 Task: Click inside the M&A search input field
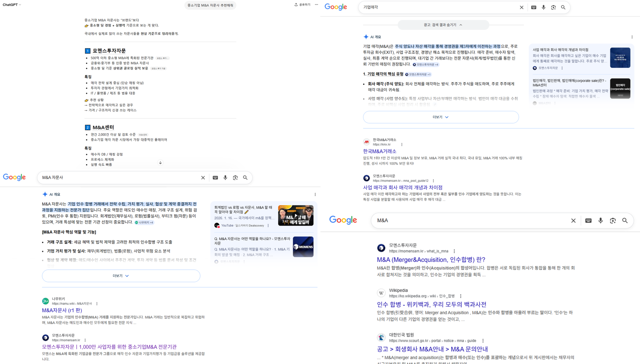467,220
